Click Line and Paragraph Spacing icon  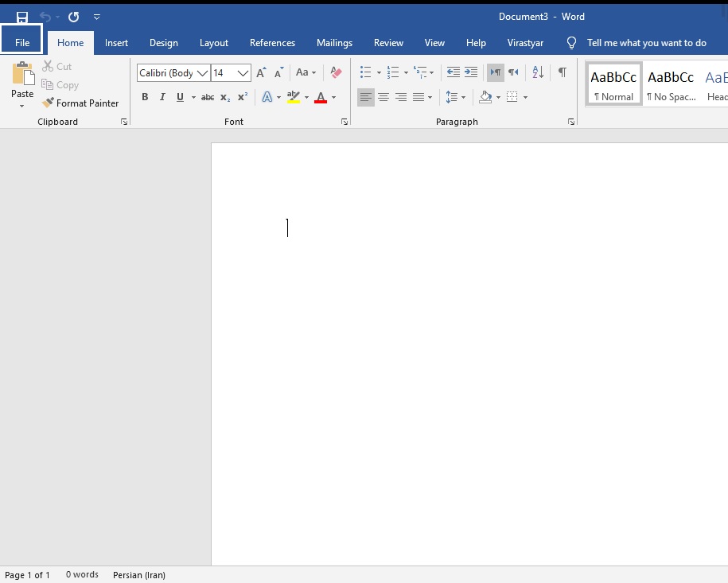452,97
